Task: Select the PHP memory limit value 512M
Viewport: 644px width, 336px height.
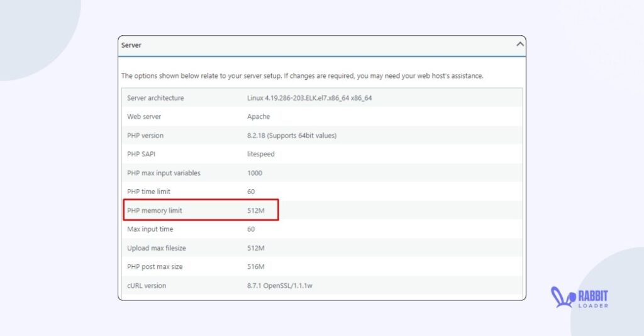Action: tap(255, 210)
